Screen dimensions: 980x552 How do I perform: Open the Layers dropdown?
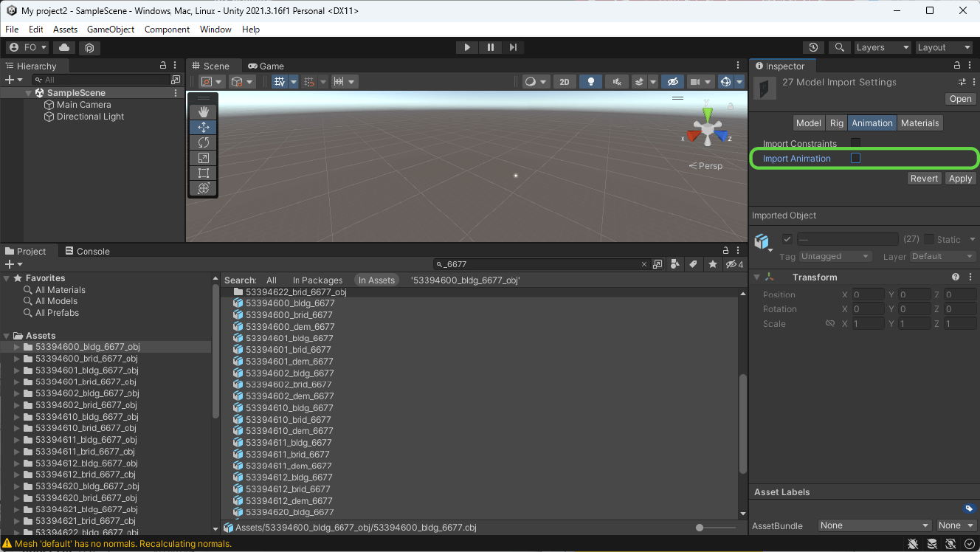click(882, 47)
